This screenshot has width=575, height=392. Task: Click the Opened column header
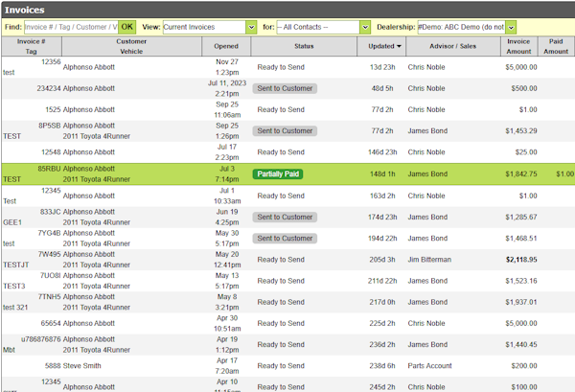click(226, 46)
